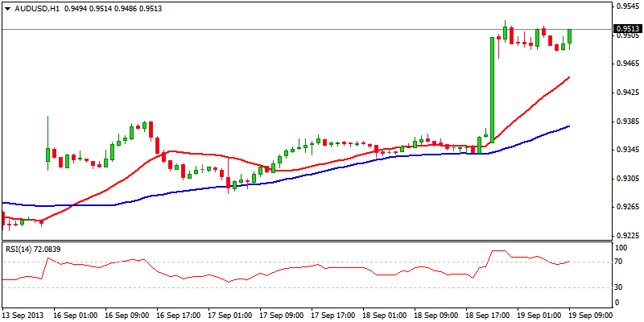Click the 0.9265 price axis label

[627, 207]
